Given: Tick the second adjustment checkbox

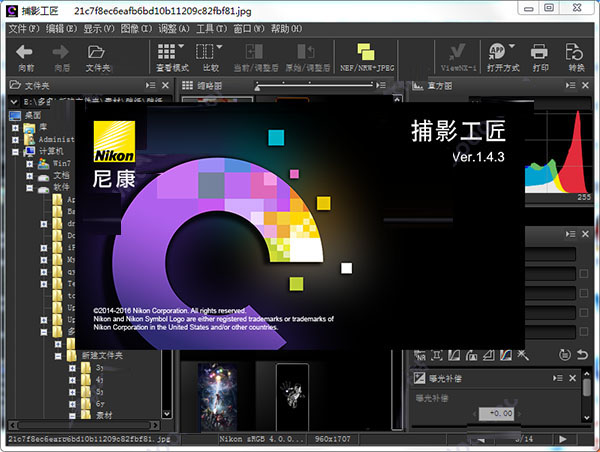Looking at the screenshot, I should pyautogui.click(x=584, y=293).
